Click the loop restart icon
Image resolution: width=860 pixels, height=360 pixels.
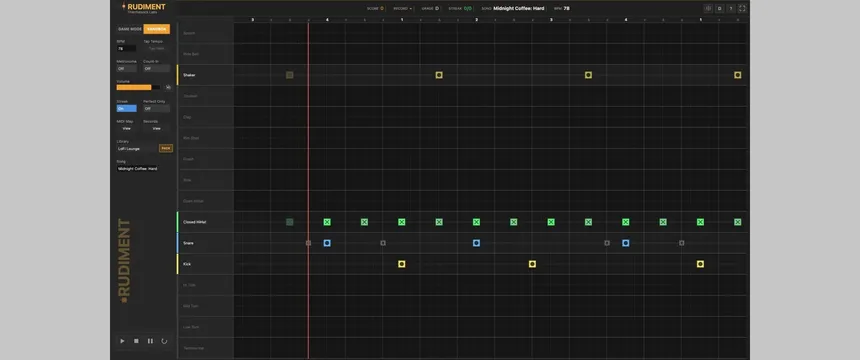tap(164, 341)
